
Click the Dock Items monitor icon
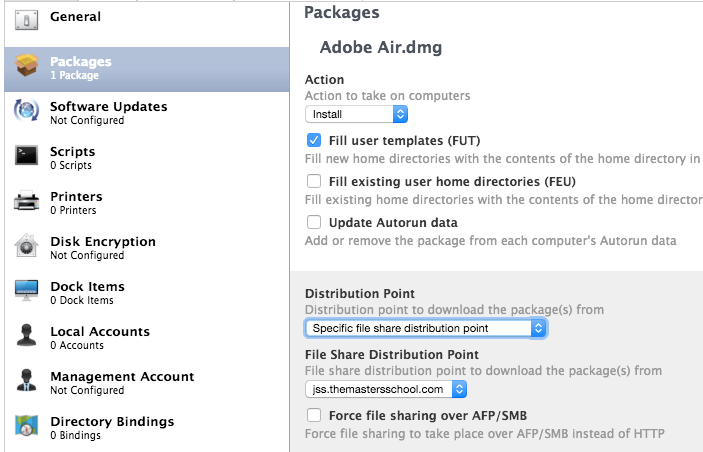pos(26,290)
